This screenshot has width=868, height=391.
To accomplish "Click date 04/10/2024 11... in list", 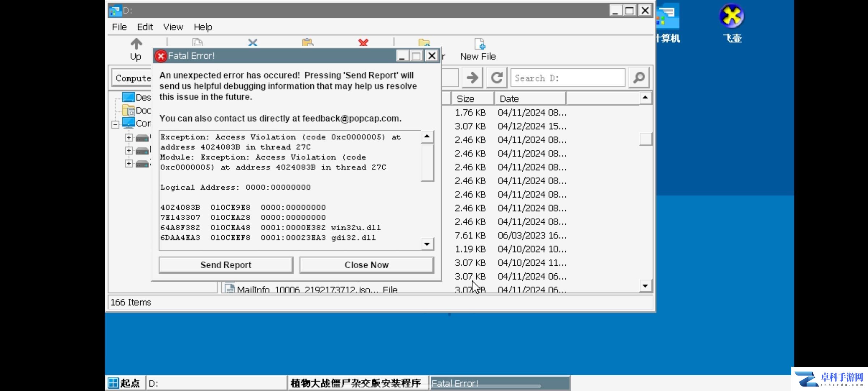I will click(x=532, y=263).
